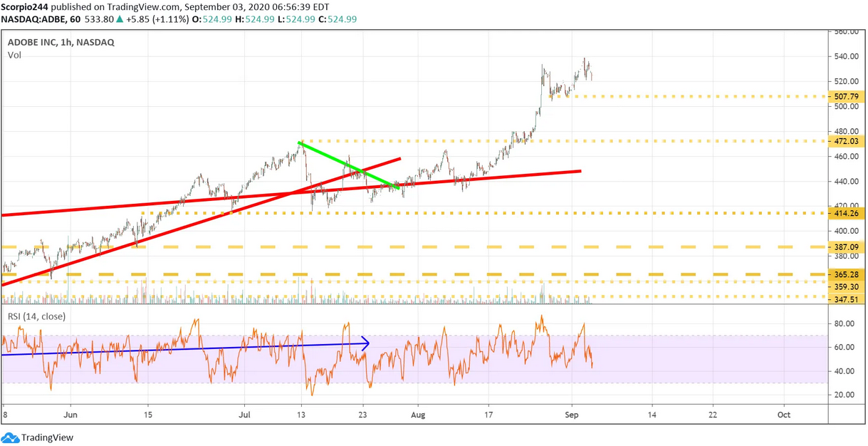Screen dimensions: 868x446
Task: Click the Jun date axis label
Action: (70, 414)
